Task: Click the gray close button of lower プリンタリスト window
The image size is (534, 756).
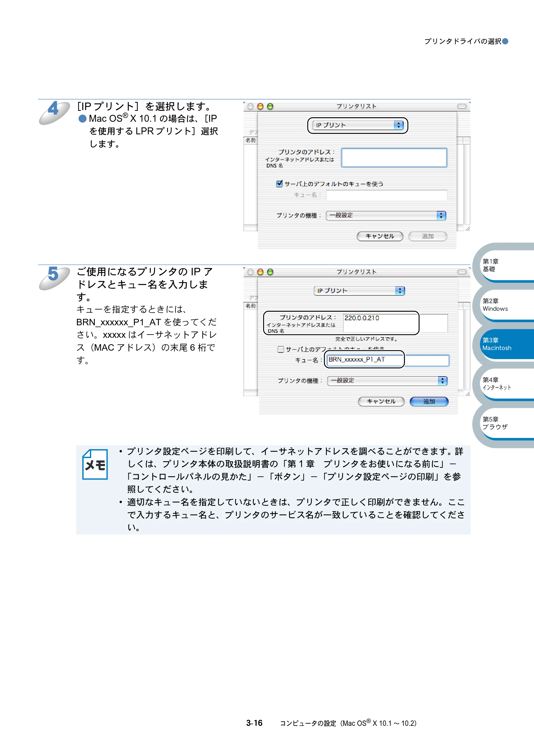Action: pyautogui.click(x=250, y=272)
